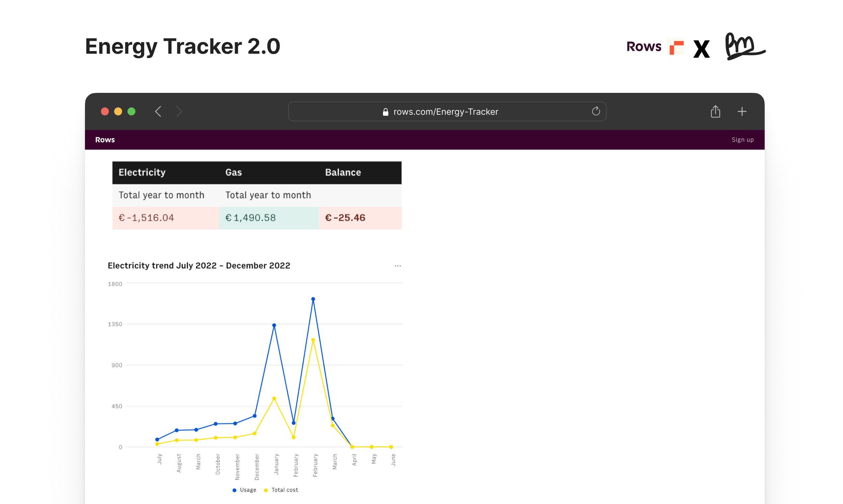Open the chart three-dots options menu
This screenshot has height=504, width=843.
[x=397, y=266]
